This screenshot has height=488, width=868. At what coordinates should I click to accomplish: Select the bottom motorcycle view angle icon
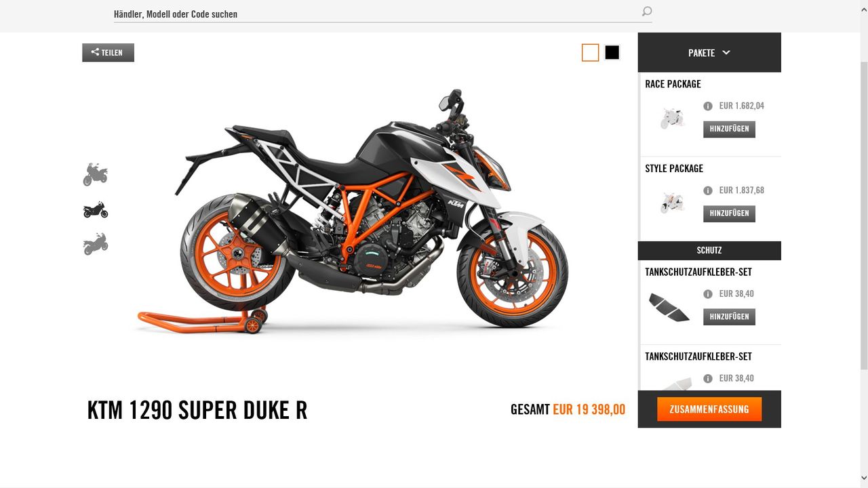coord(96,244)
